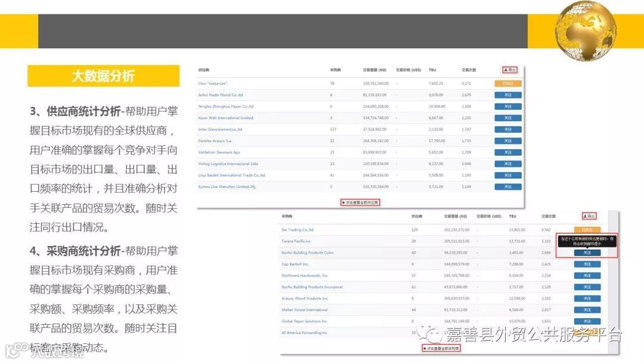This screenshot has height=363, width=644.
Task: Click 交易价格 (US$) header in supplier table
Action: [408, 70]
